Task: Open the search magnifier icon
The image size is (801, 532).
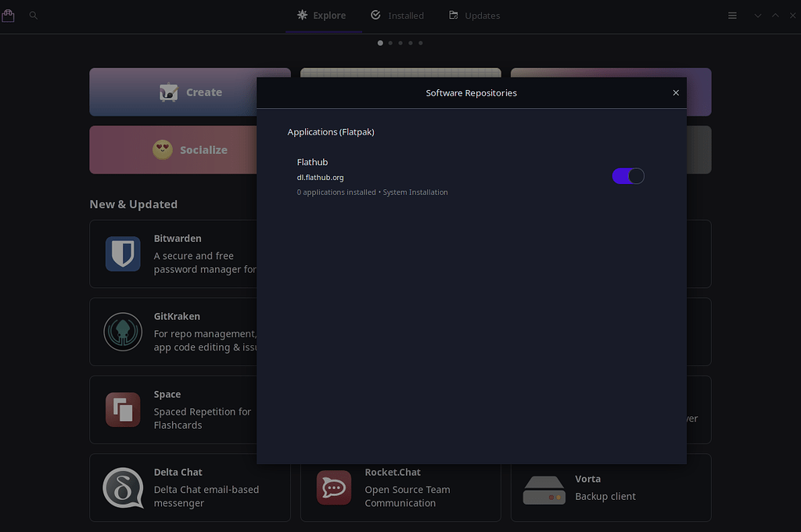Action: coord(33,15)
